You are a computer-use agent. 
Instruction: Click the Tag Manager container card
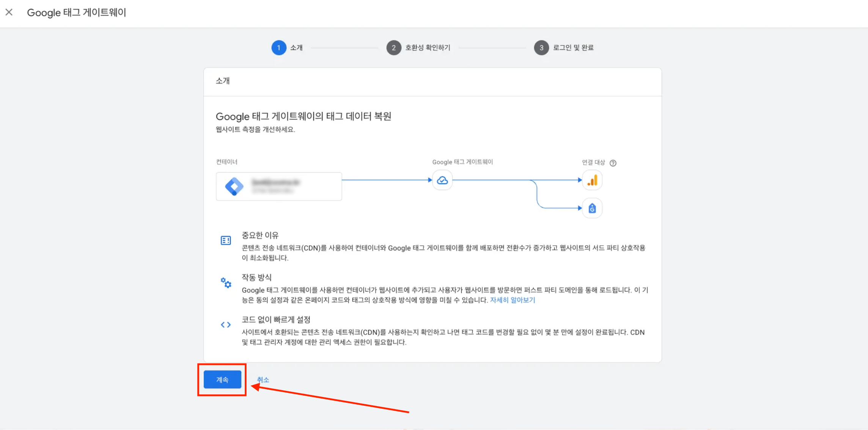pyautogui.click(x=279, y=187)
